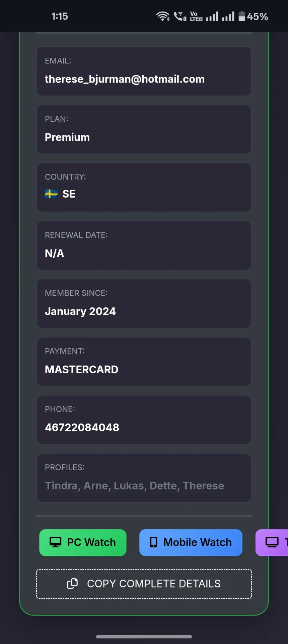Viewport: 288px width, 644px height.
Task: Open the PC Watch button
Action: pos(83,542)
